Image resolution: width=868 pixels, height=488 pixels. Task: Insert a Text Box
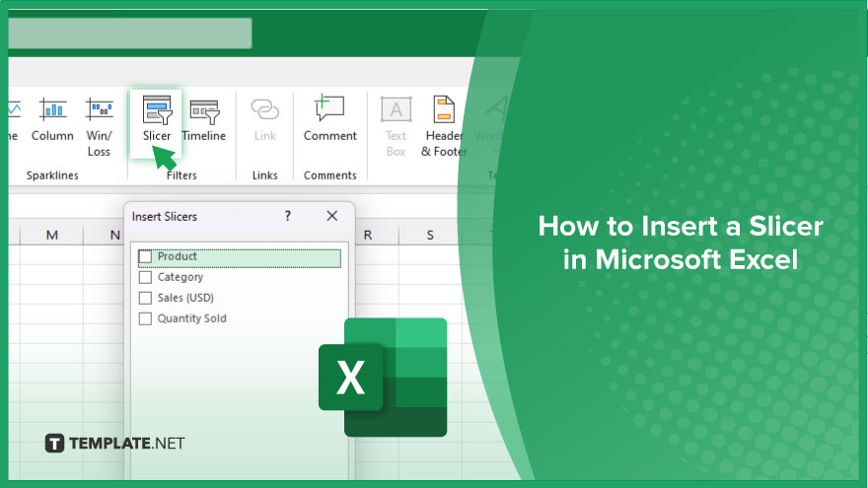396,127
